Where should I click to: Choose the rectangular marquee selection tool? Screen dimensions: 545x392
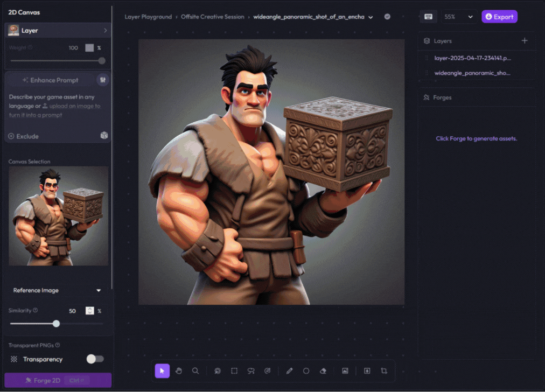click(x=234, y=371)
